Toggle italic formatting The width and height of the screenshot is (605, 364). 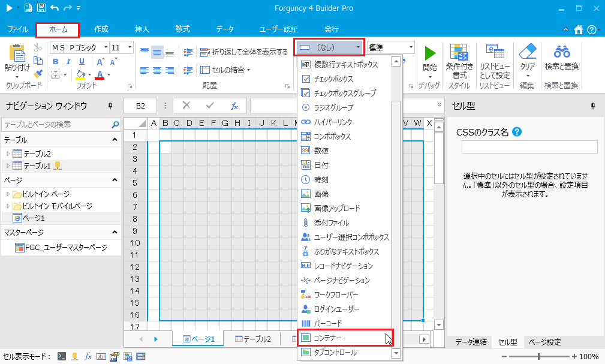coord(69,61)
